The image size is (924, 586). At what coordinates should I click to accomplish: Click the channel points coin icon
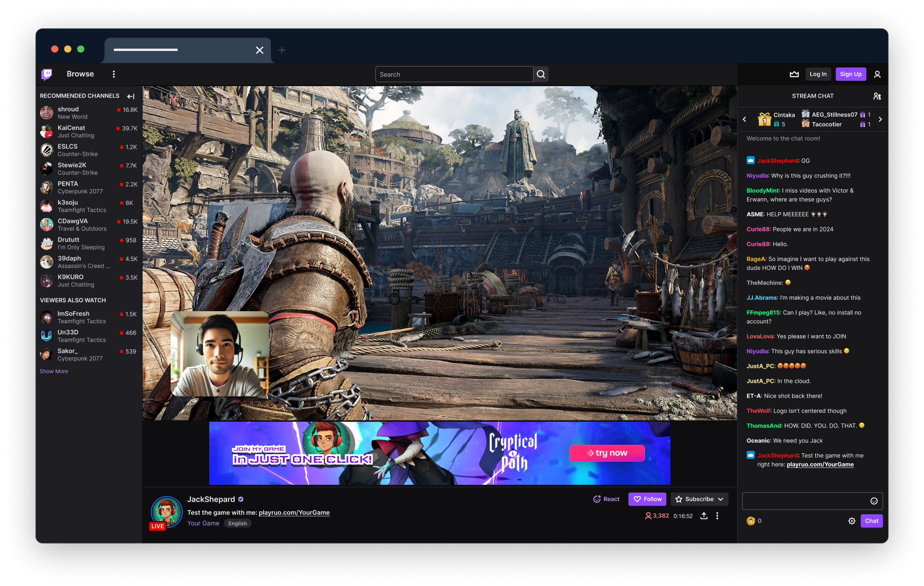pyautogui.click(x=751, y=521)
